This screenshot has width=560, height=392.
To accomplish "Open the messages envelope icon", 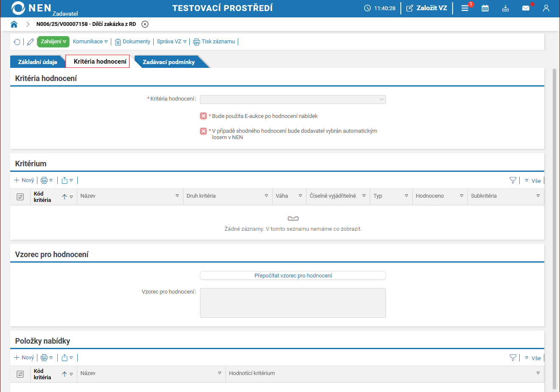I will tap(526, 8).
